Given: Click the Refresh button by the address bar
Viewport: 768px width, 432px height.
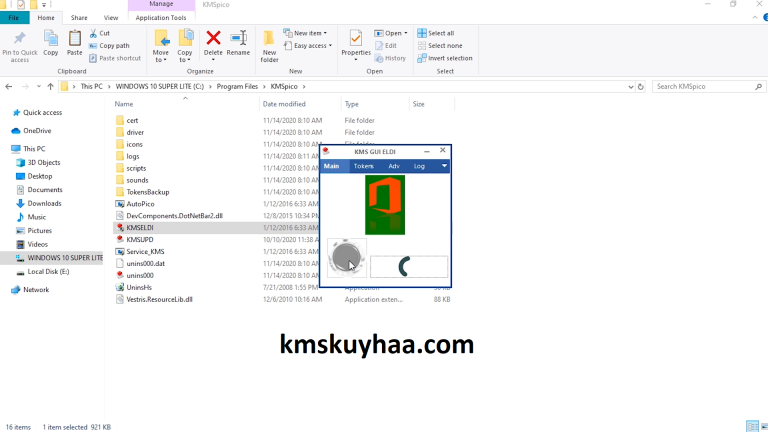Looking at the screenshot, I should point(641,87).
